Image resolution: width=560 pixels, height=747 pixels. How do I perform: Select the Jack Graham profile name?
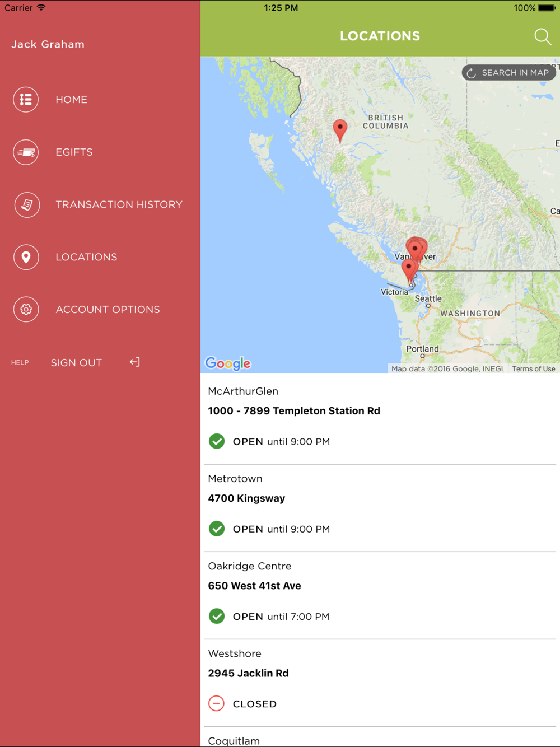click(x=48, y=44)
